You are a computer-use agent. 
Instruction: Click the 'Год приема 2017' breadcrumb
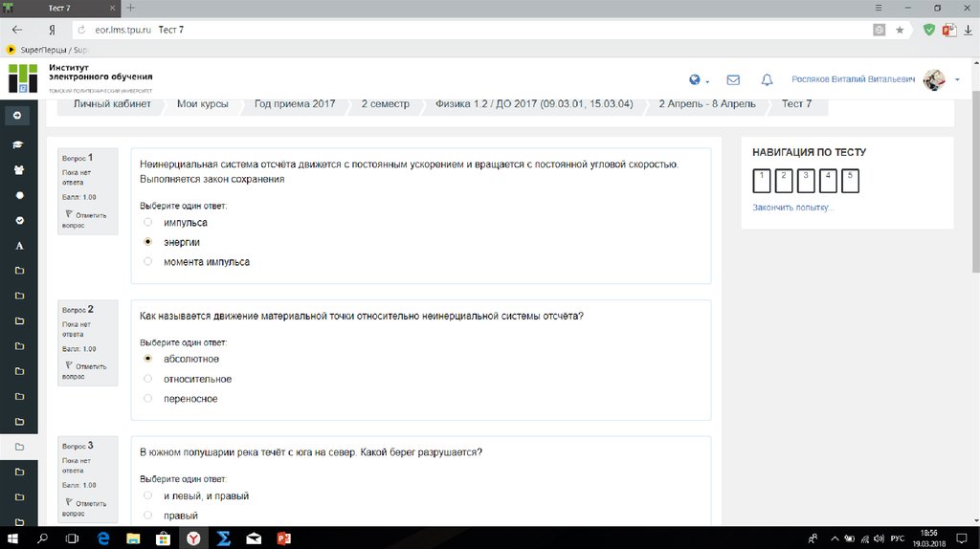coord(295,103)
